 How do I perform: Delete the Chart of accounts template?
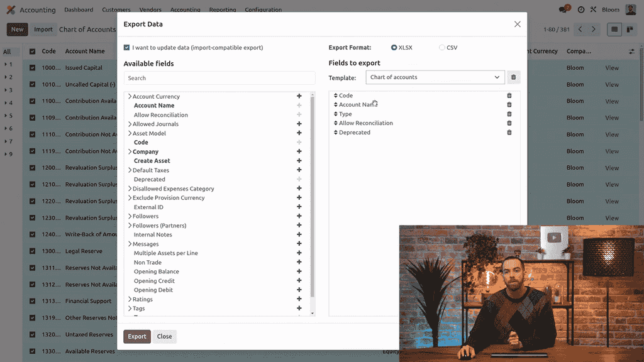(x=513, y=77)
